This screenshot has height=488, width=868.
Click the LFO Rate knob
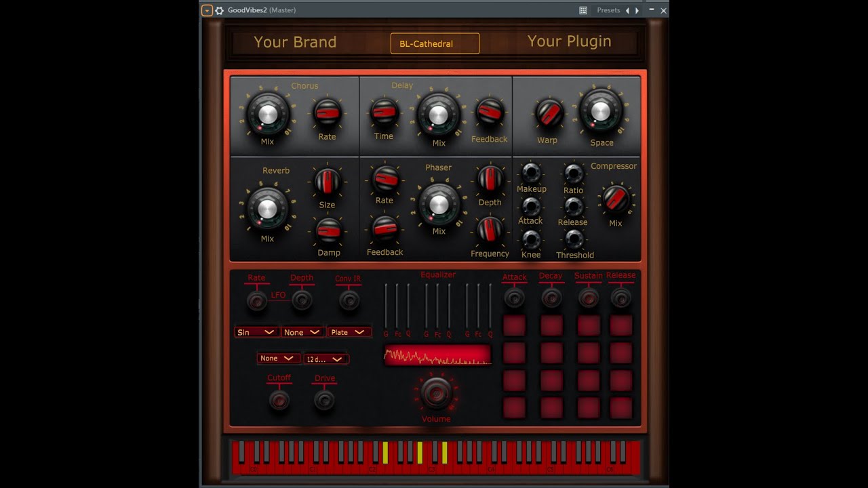pyautogui.click(x=256, y=300)
